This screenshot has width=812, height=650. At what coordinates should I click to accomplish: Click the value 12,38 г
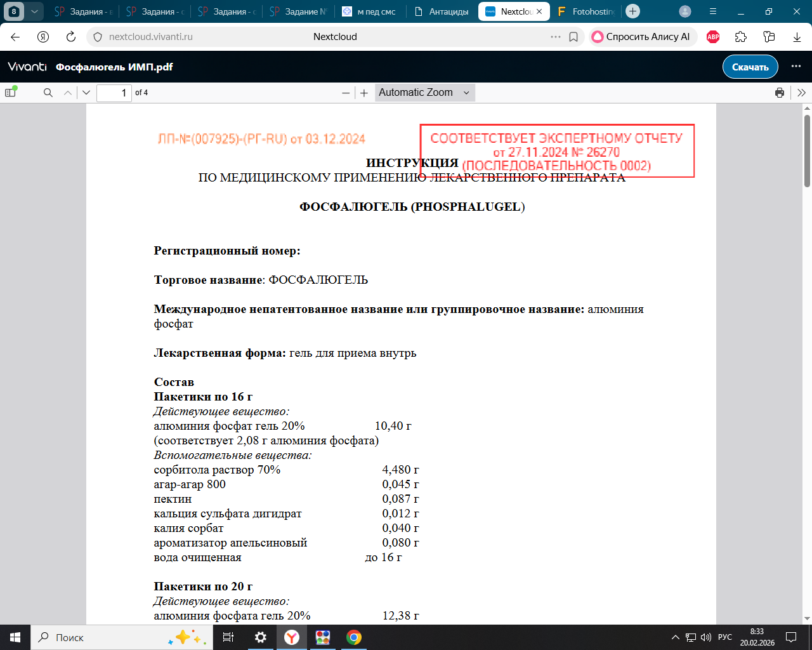coord(401,616)
